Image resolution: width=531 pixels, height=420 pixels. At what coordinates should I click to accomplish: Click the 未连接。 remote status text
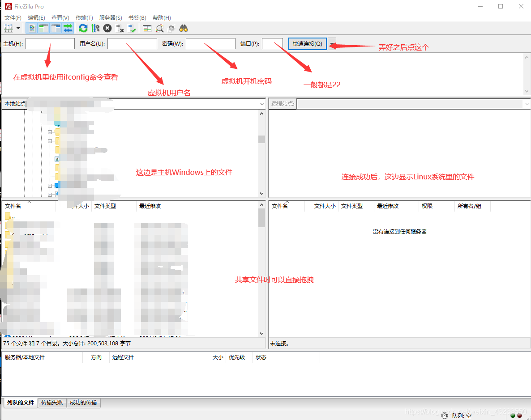pyautogui.click(x=279, y=344)
